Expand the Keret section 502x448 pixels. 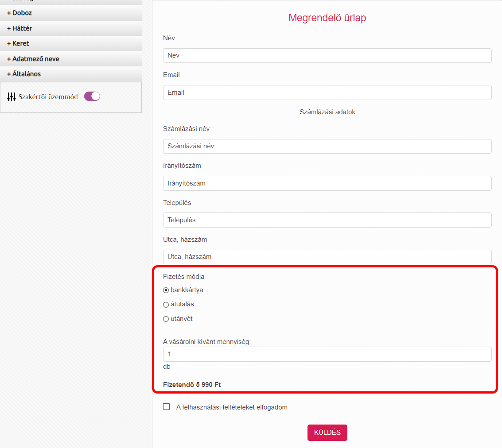tap(71, 43)
